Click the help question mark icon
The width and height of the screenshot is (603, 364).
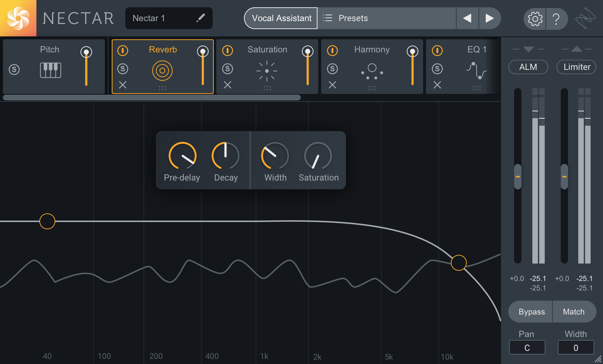[x=556, y=19]
